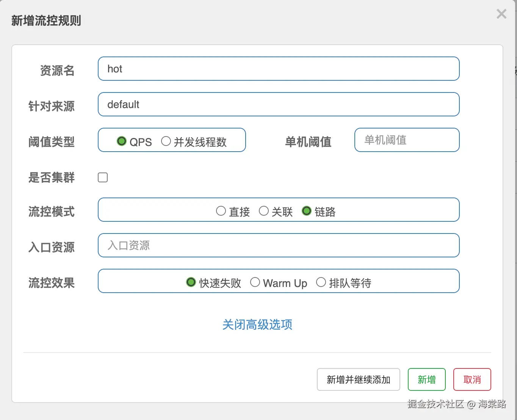Collapse advanced options via 关闭高级选项

[x=257, y=325]
